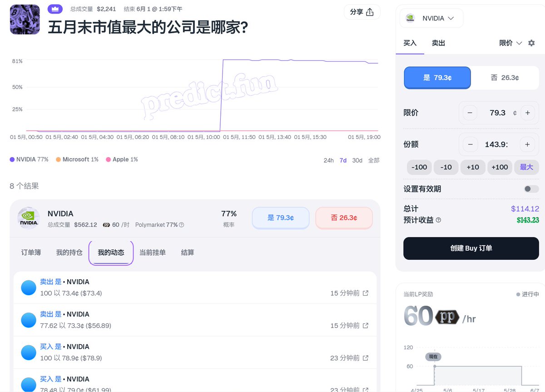Select the 30d chart range
Image resolution: width=545 pixels, height=392 pixels.
point(357,160)
